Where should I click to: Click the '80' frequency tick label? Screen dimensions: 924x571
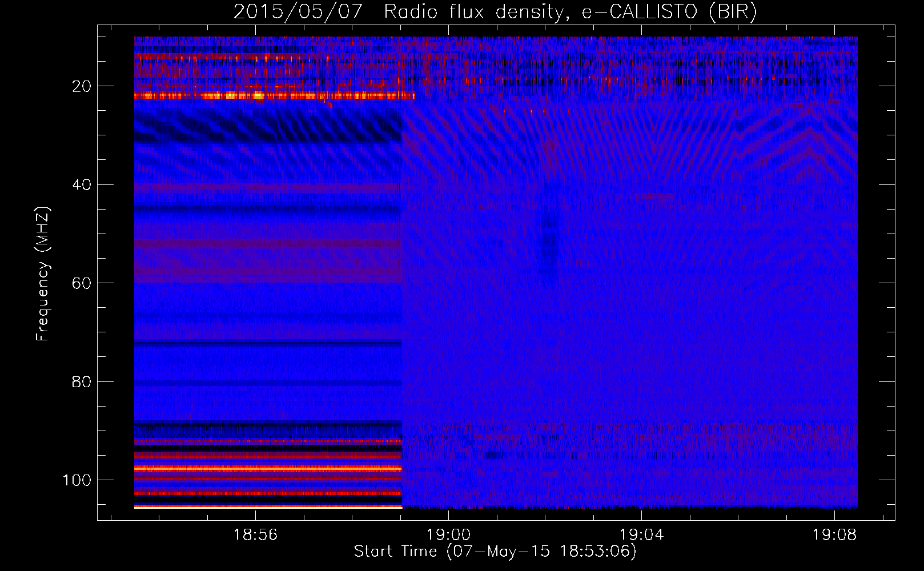tap(82, 382)
